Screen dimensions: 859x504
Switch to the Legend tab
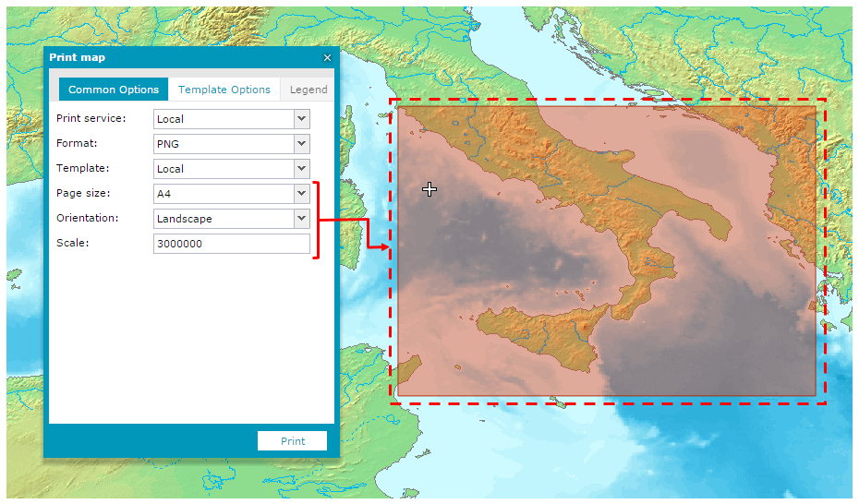(x=309, y=90)
